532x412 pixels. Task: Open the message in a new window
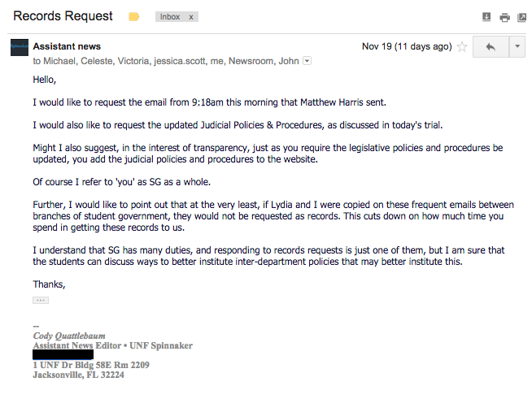[x=521, y=17]
